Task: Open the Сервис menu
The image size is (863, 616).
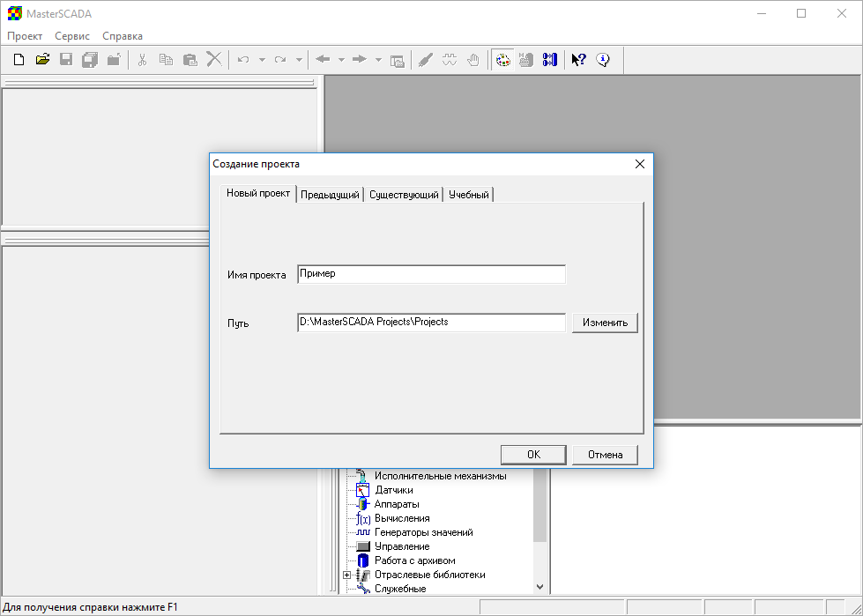Action: coord(72,36)
